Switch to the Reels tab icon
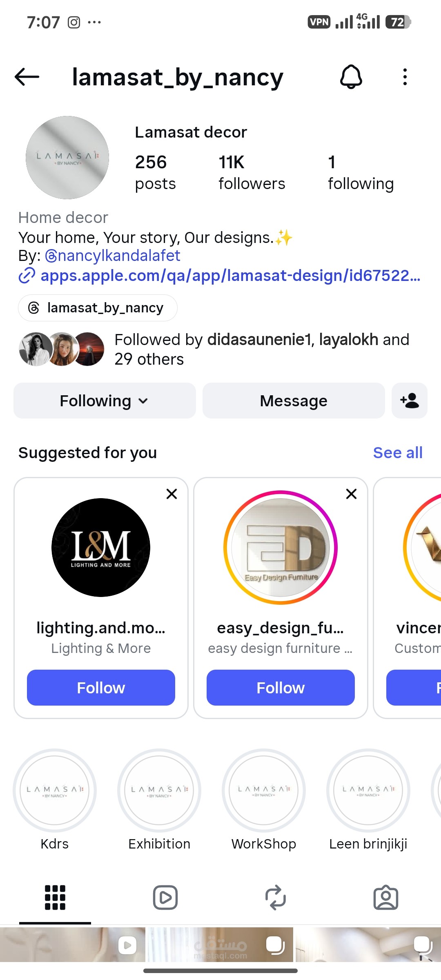Image resolution: width=441 pixels, height=980 pixels. click(x=165, y=898)
